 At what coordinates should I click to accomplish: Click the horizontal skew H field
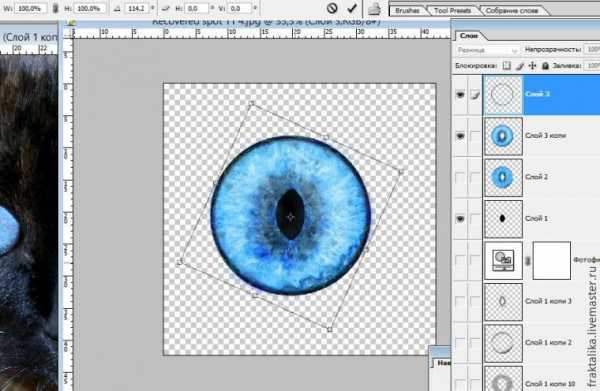[x=196, y=8]
